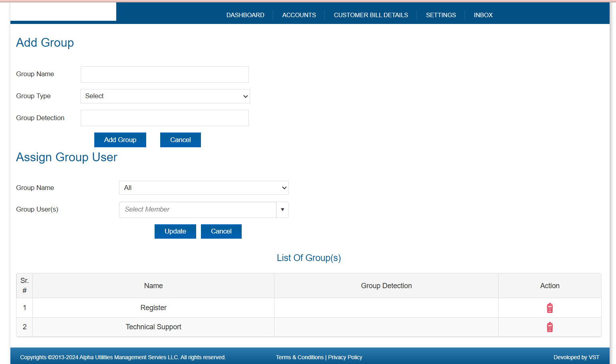
Task: Open Customer Bill Details menu
Action: tap(371, 15)
